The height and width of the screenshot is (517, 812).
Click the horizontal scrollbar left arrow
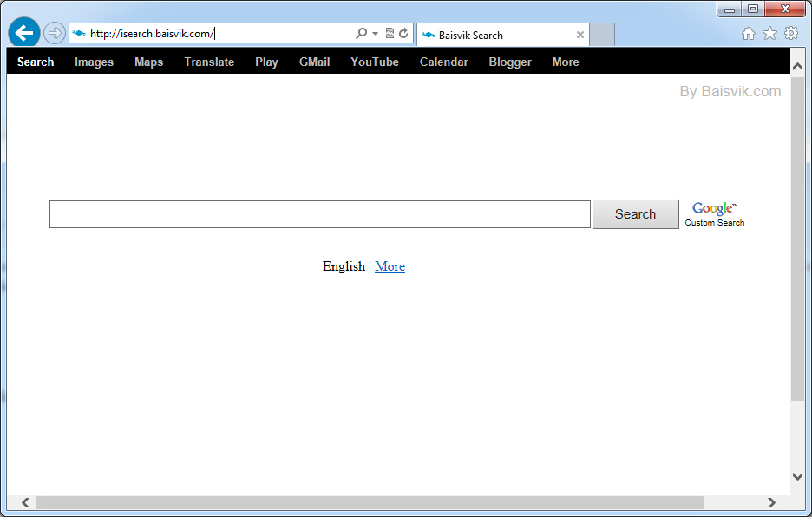click(25, 502)
